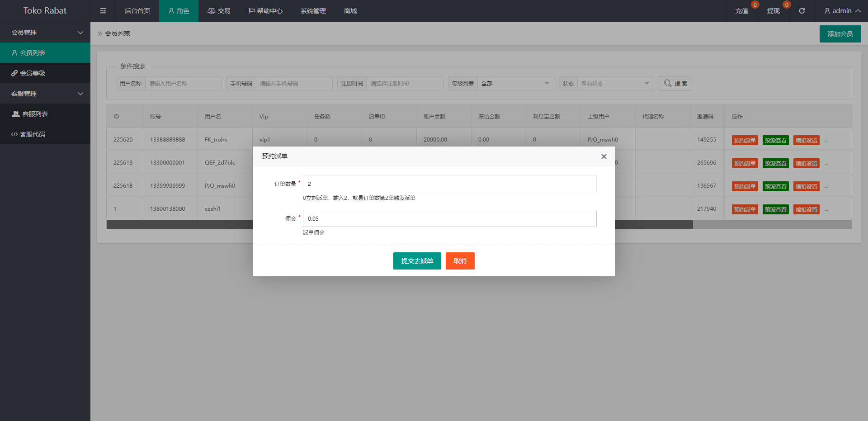
Task: Open 充值 recharge notifications
Action: [741, 11]
